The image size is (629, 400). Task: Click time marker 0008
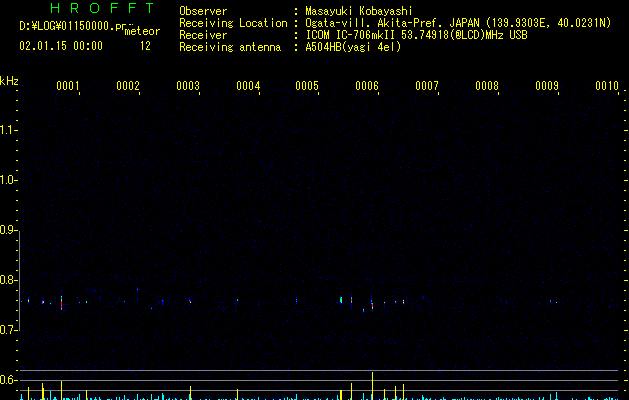pyautogui.click(x=487, y=86)
